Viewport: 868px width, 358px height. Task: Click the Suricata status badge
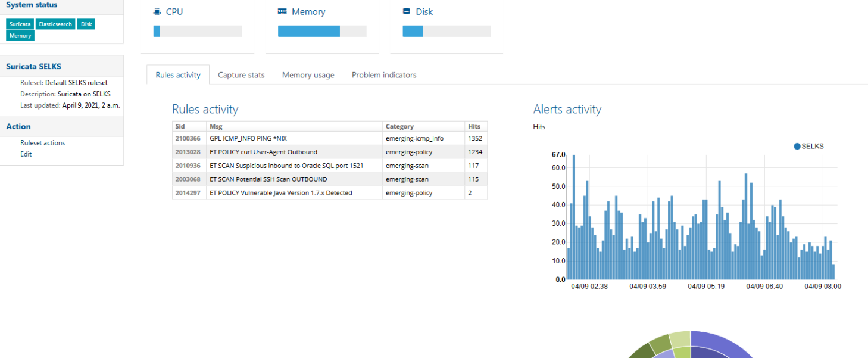point(20,24)
